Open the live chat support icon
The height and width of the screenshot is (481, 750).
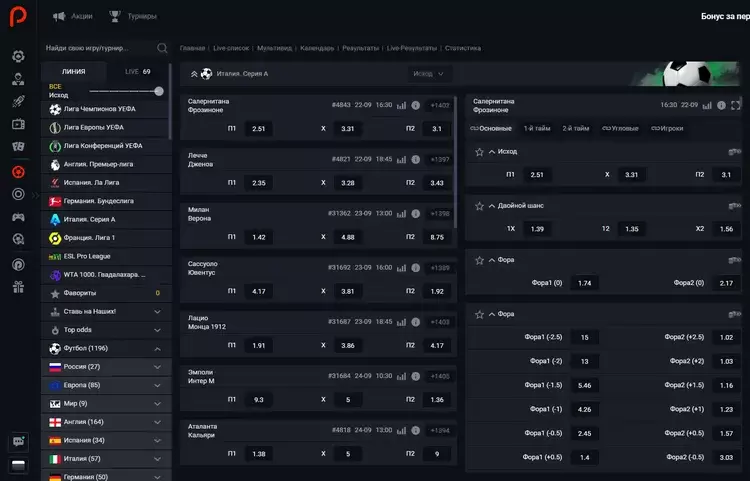(18, 441)
